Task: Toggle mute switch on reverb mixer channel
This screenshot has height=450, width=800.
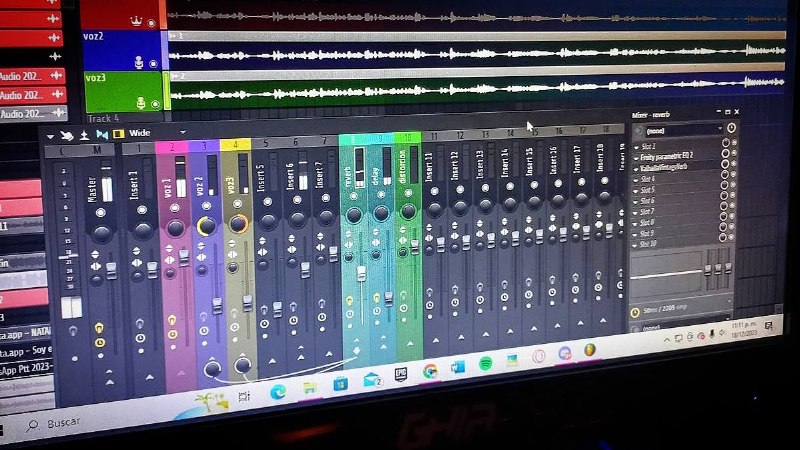Action: [353, 196]
